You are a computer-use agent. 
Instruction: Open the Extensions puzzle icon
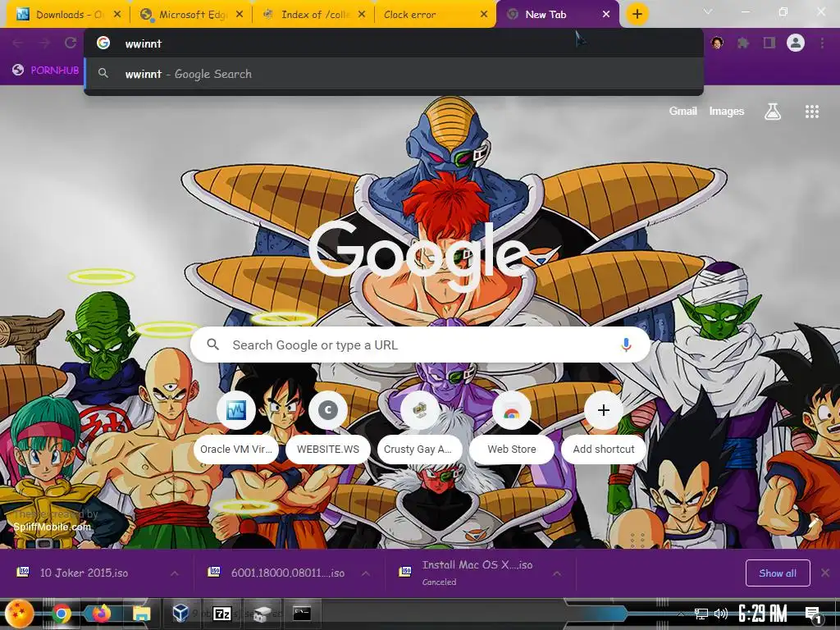click(743, 43)
